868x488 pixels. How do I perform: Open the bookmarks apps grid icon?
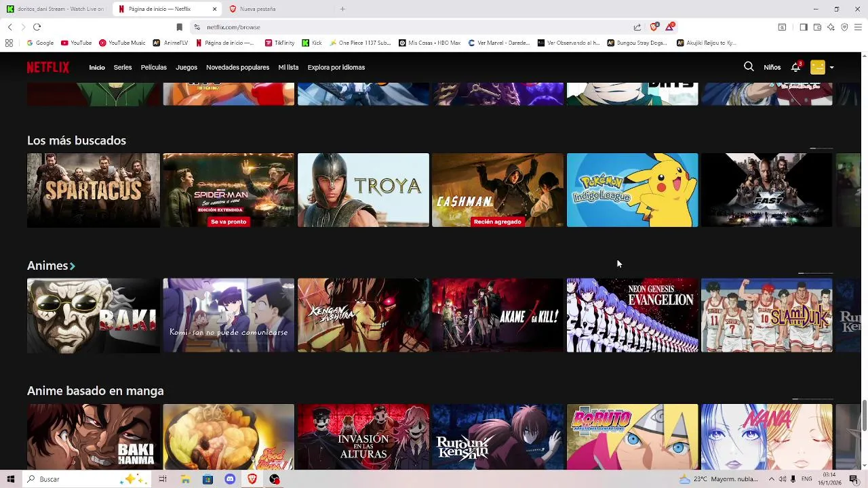pyautogui.click(x=9, y=43)
